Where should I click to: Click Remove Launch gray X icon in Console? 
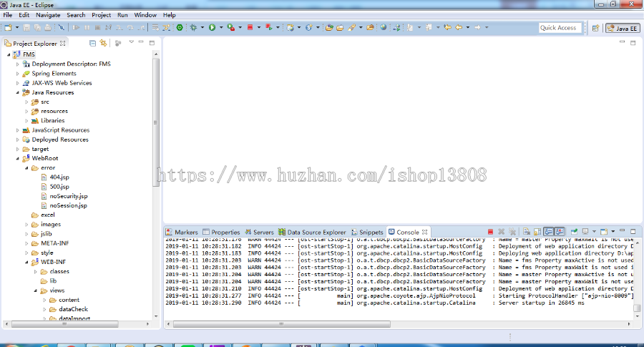click(501, 232)
